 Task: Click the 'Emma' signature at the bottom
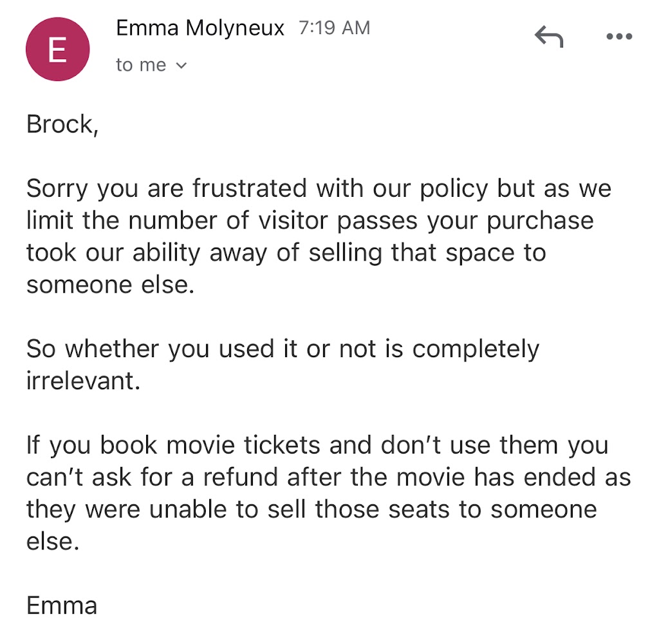point(61,606)
